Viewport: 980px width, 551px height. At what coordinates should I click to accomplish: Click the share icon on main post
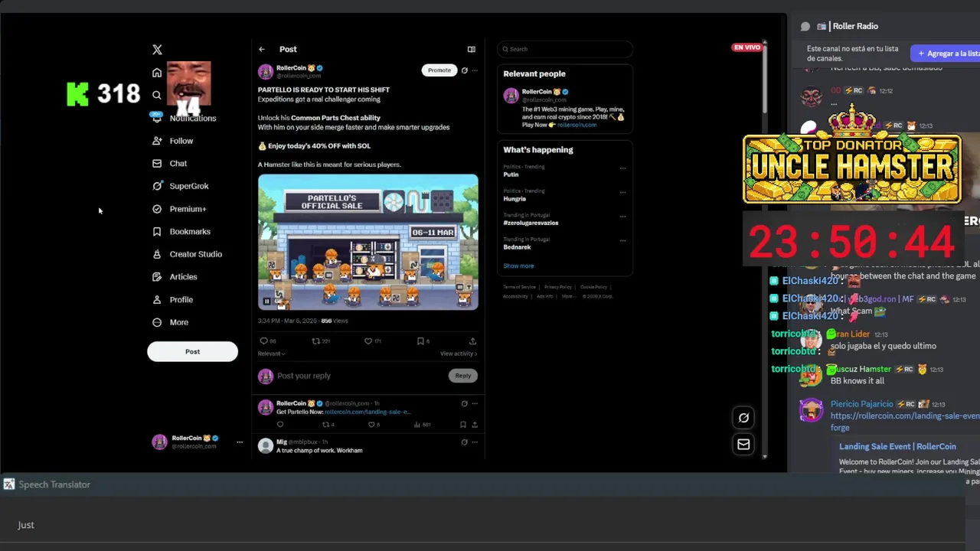(472, 341)
